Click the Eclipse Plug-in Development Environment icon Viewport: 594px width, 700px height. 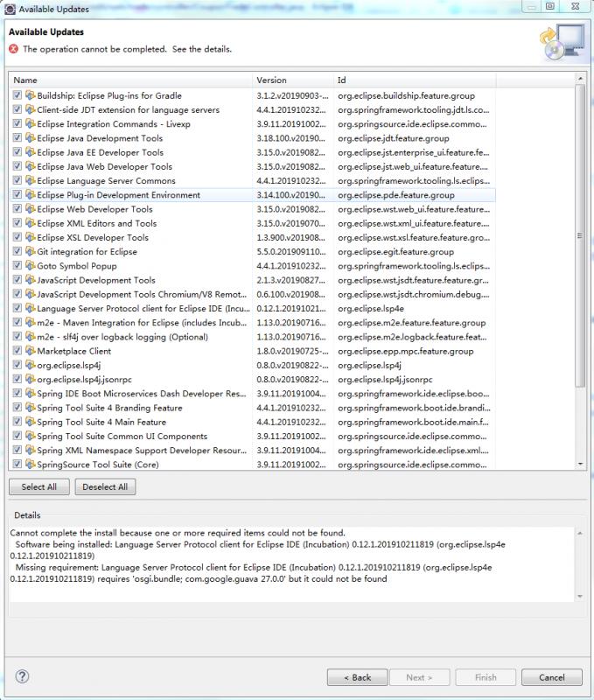31,194
